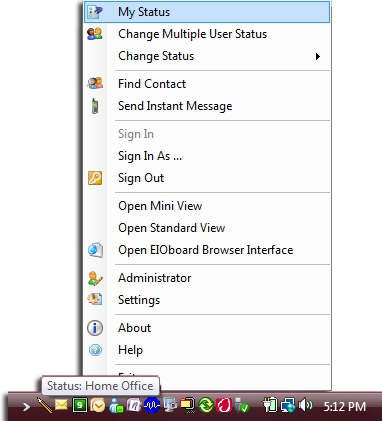This screenshot has height=421, width=382.
Task: Open Settings from the menu
Action: [207, 300]
